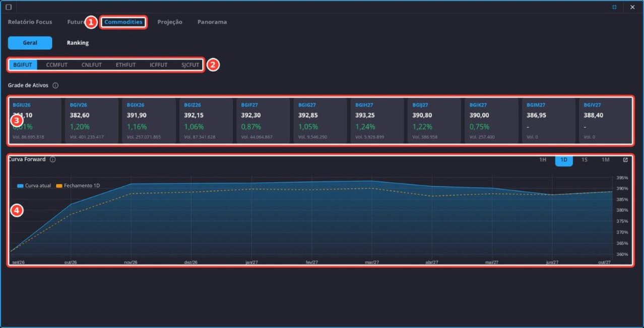Switch to the Projeção tab
The height and width of the screenshot is (328, 644).
[x=170, y=22]
